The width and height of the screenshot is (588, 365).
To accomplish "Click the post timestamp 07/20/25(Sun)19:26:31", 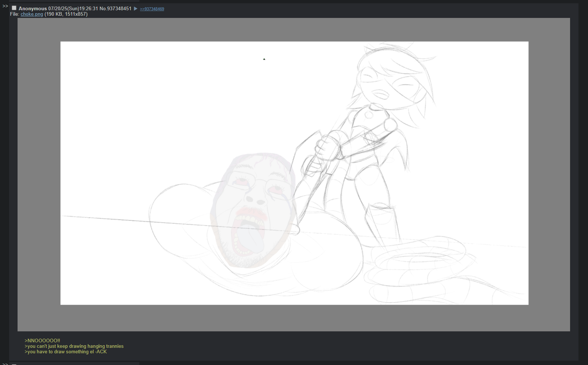I will tap(73, 8).
